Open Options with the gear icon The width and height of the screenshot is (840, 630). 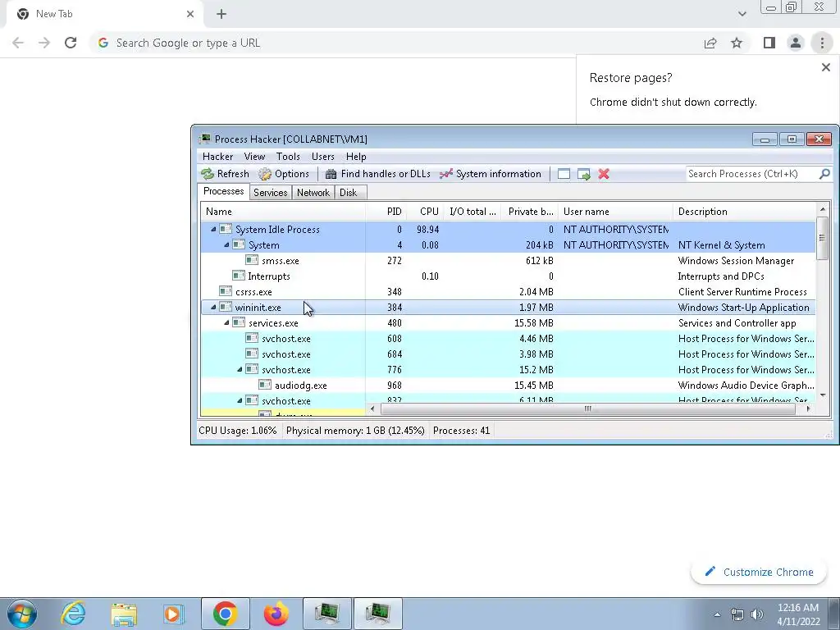[283, 174]
